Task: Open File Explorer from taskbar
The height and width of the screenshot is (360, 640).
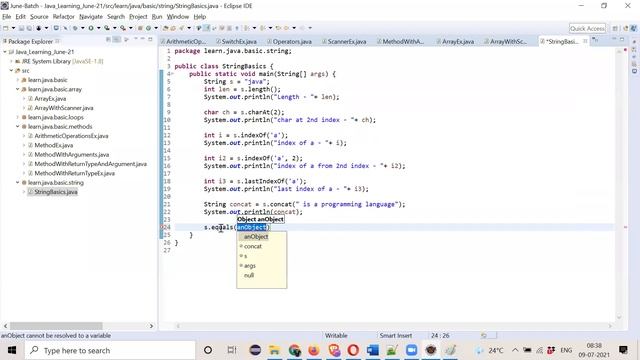Action: (274, 350)
